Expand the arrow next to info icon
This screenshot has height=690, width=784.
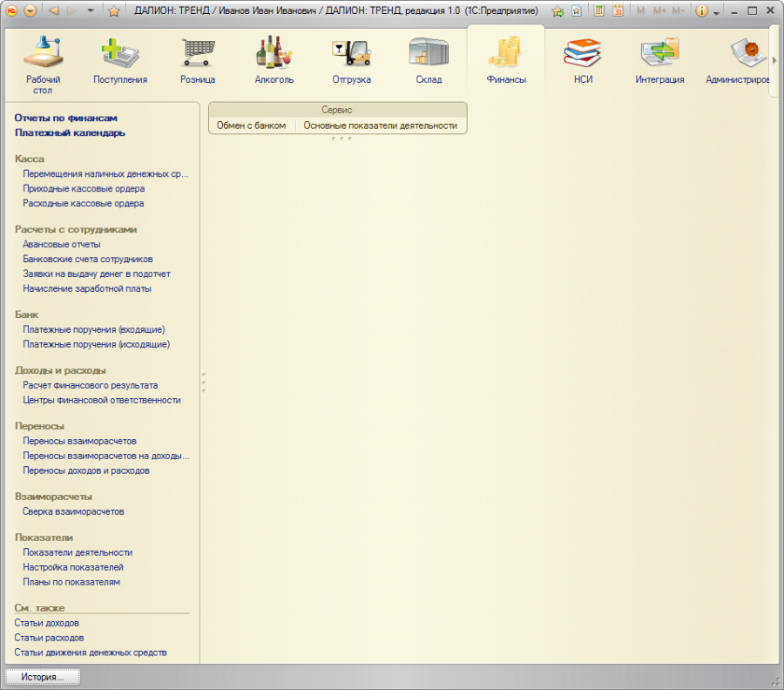(x=717, y=13)
